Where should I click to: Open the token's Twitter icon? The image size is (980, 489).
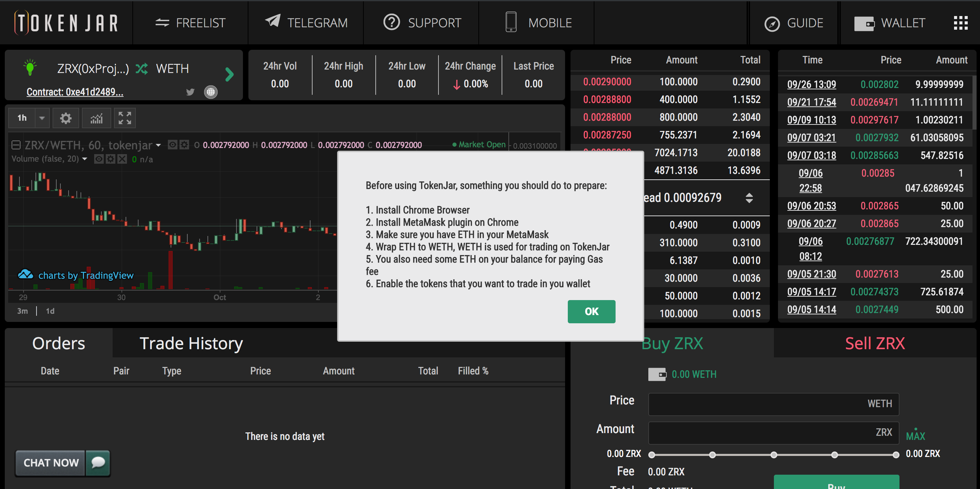click(x=190, y=92)
